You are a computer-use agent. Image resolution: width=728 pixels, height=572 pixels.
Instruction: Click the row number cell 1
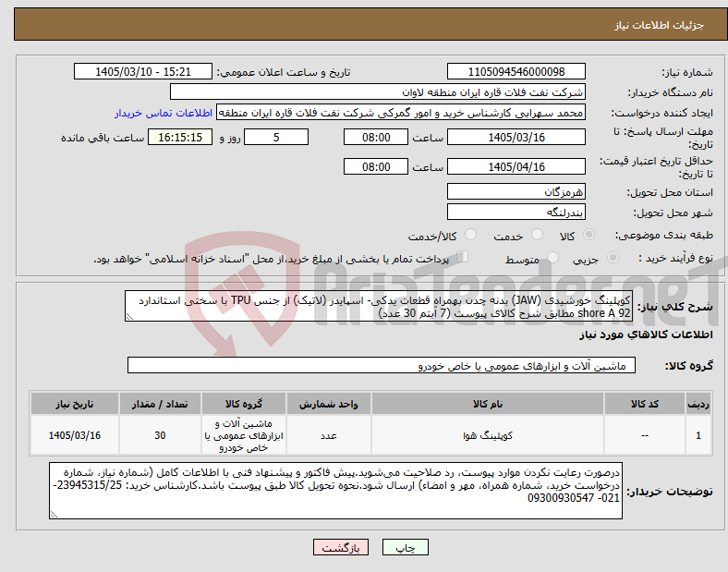pyautogui.click(x=698, y=435)
